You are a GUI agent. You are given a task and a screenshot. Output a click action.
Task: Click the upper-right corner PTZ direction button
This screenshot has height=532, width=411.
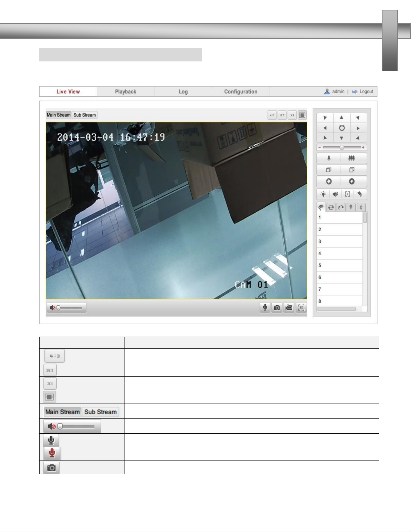coord(358,117)
